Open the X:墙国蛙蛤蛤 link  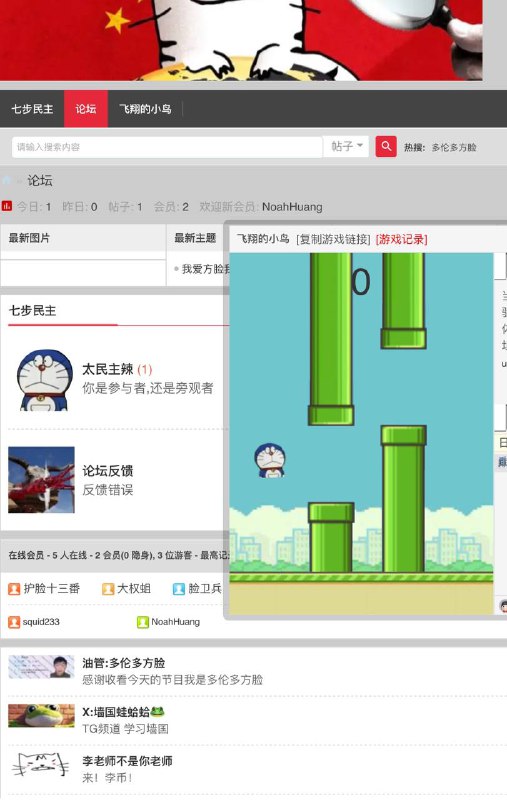(123, 712)
